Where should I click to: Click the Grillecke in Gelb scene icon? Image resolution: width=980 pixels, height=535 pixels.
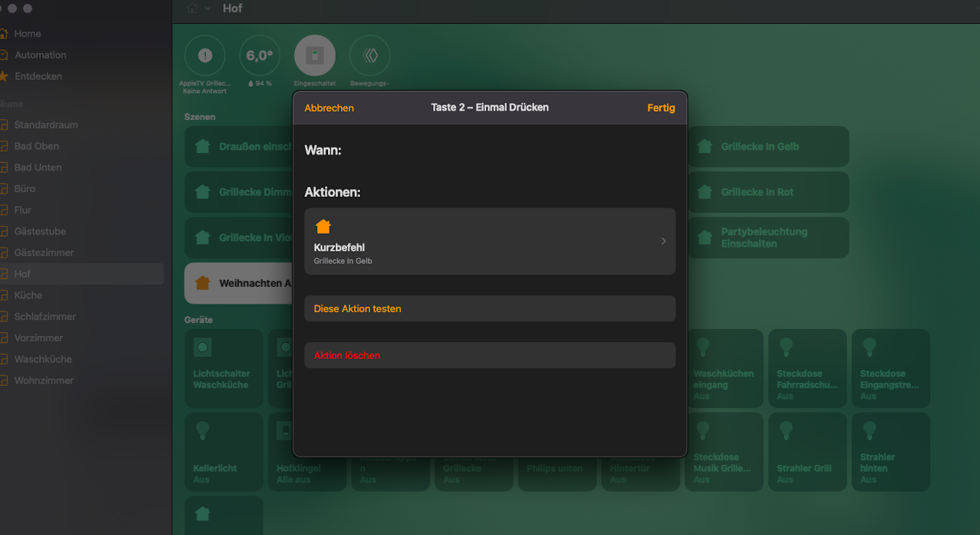tap(704, 147)
